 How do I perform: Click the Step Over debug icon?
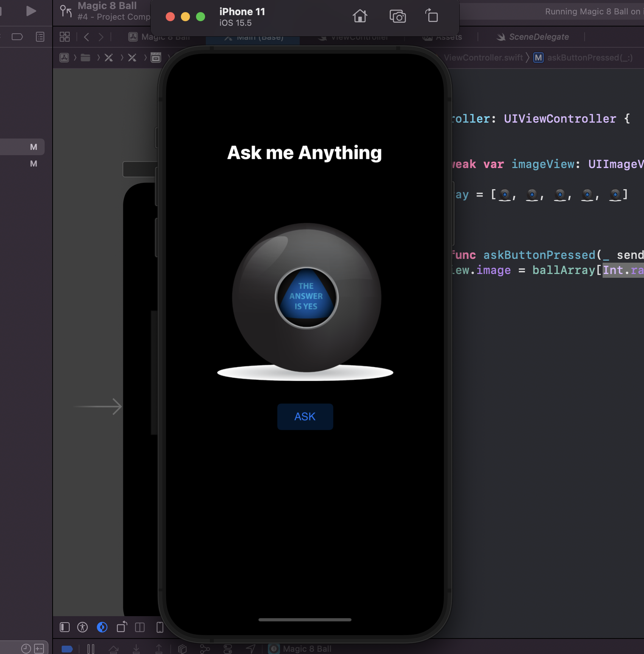[x=114, y=649]
